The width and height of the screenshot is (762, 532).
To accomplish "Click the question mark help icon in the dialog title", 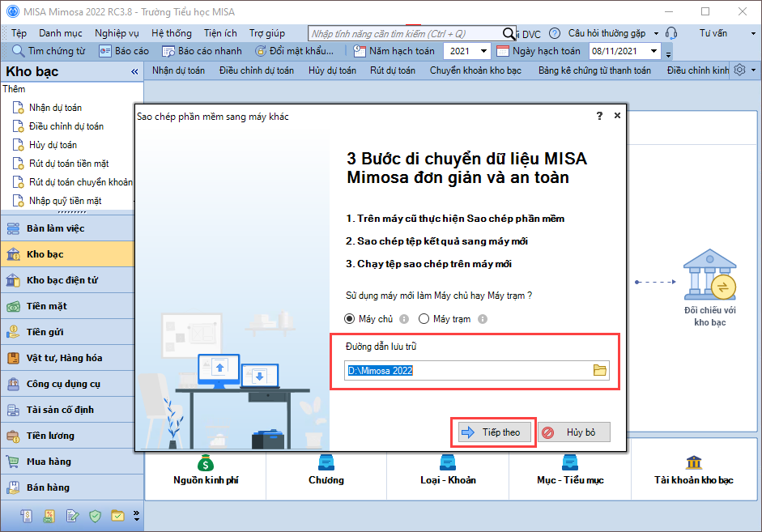I will click(599, 116).
